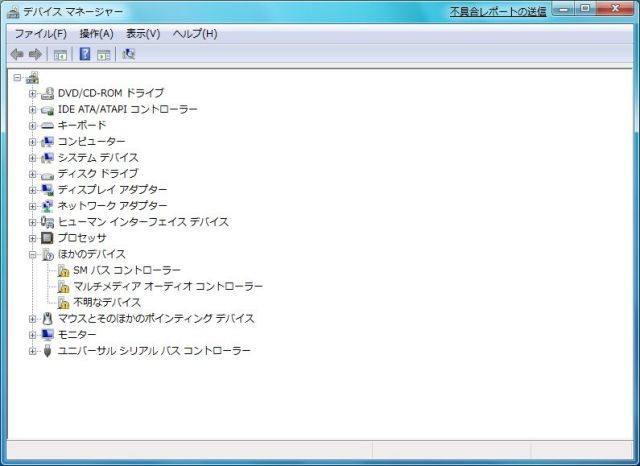This screenshot has width=640, height=466.
Task: Expand the ネットワーク アダプター node
Action: point(33,206)
